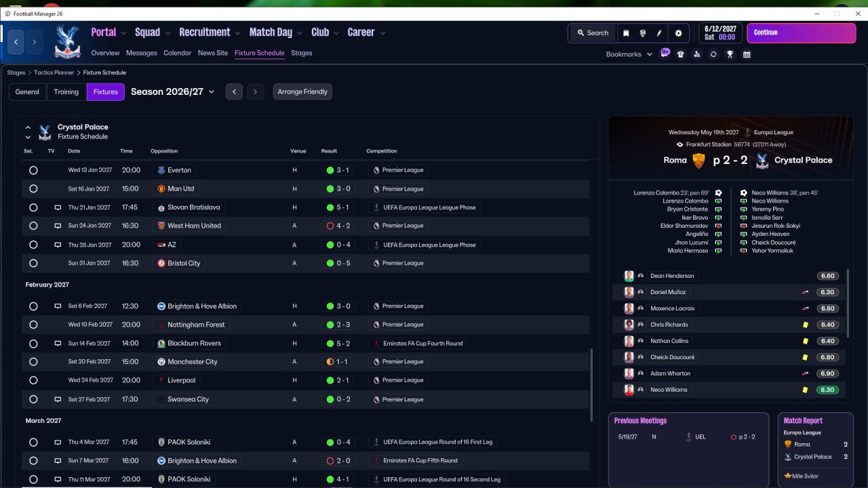The height and width of the screenshot is (488, 868).
Task: Click the shirt squad shortcut icon
Action: pyautogui.click(x=680, y=54)
